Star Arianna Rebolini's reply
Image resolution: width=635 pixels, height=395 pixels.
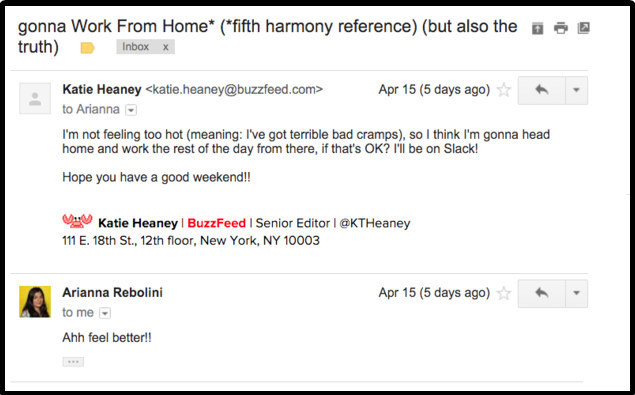tap(504, 293)
